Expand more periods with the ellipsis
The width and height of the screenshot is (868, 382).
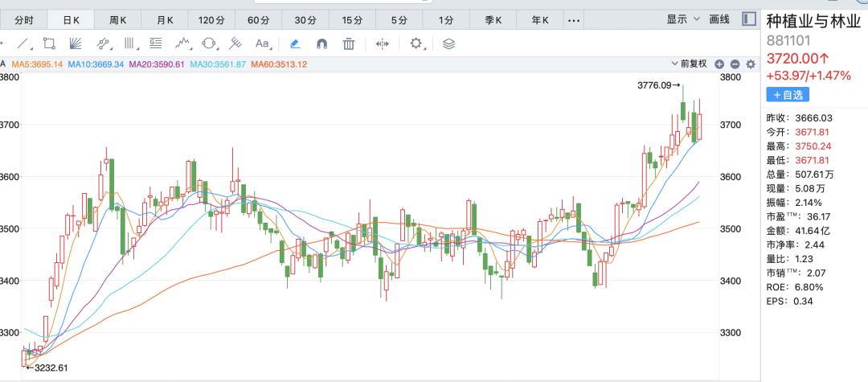coord(573,20)
